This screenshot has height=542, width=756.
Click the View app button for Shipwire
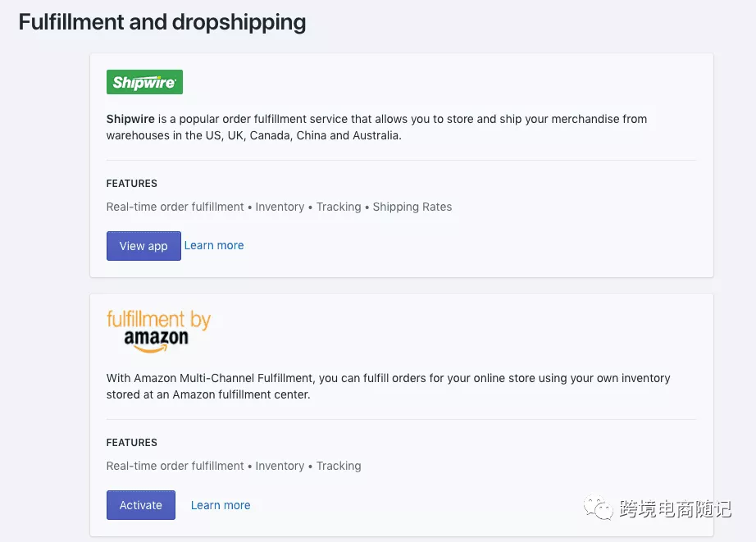pos(143,246)
